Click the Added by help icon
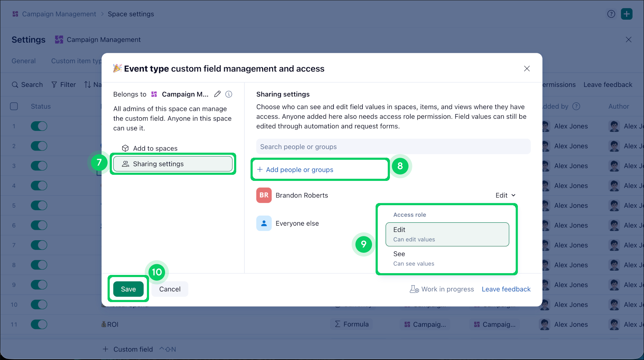This screenshot has width=644, height=360. pos(576,106)
